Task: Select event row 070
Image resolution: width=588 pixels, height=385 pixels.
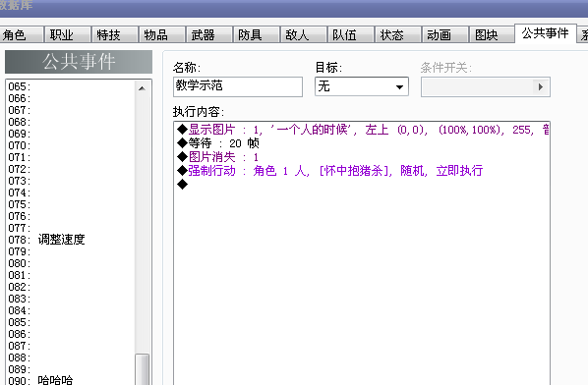Action: [x=71, y=145]
